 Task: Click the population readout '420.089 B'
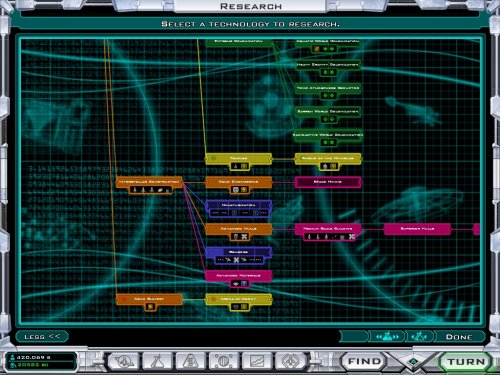(x=34, y=357)
